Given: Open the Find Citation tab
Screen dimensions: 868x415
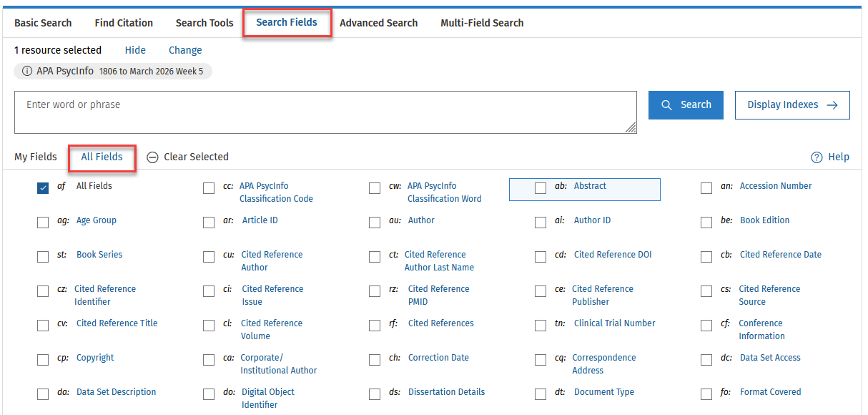Looking at the screenshot, I should 124,23.
